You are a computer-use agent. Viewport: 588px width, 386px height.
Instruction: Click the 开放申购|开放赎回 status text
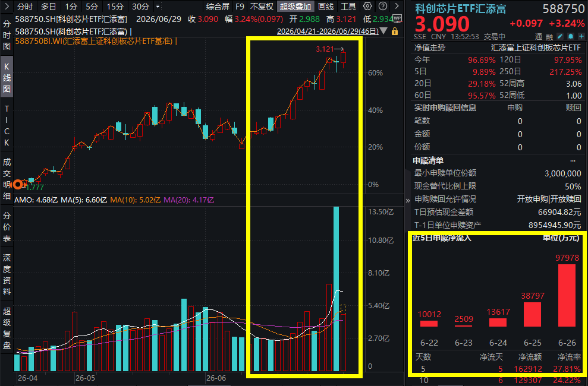[549, 199]
